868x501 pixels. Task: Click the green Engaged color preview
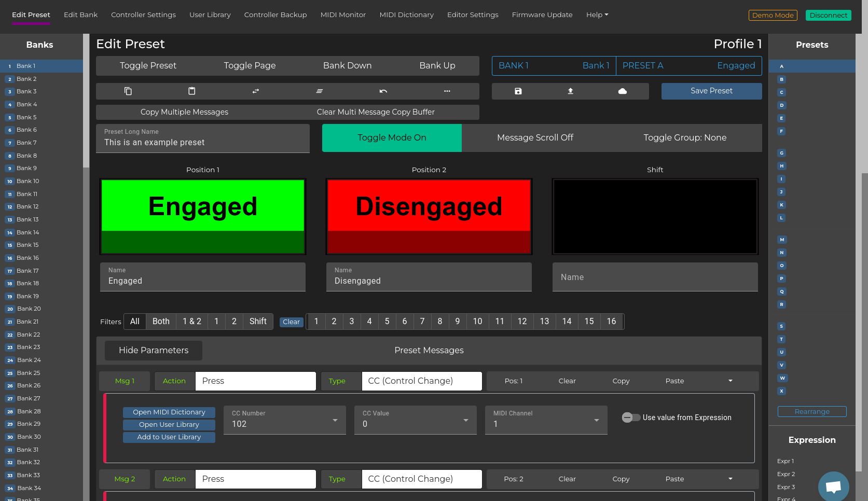point(203,216)
